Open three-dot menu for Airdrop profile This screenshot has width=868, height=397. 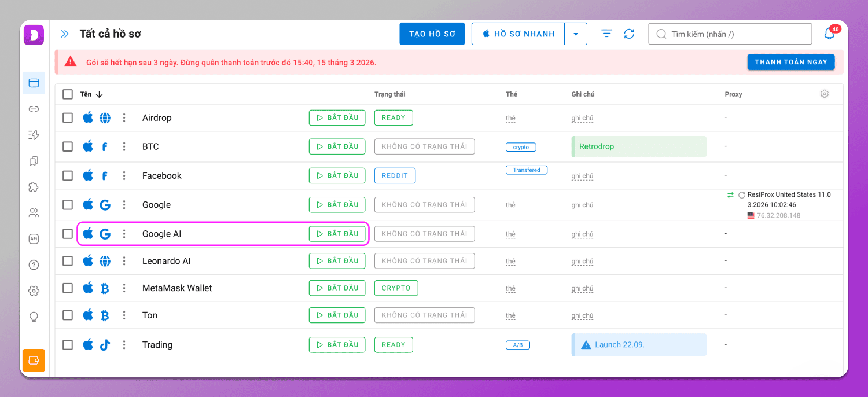(124, 118)
